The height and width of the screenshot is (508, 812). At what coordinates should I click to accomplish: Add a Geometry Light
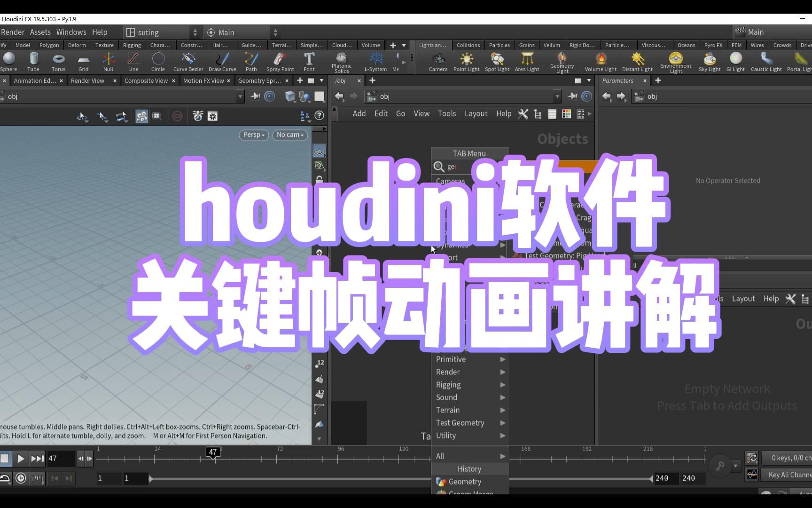562,63
